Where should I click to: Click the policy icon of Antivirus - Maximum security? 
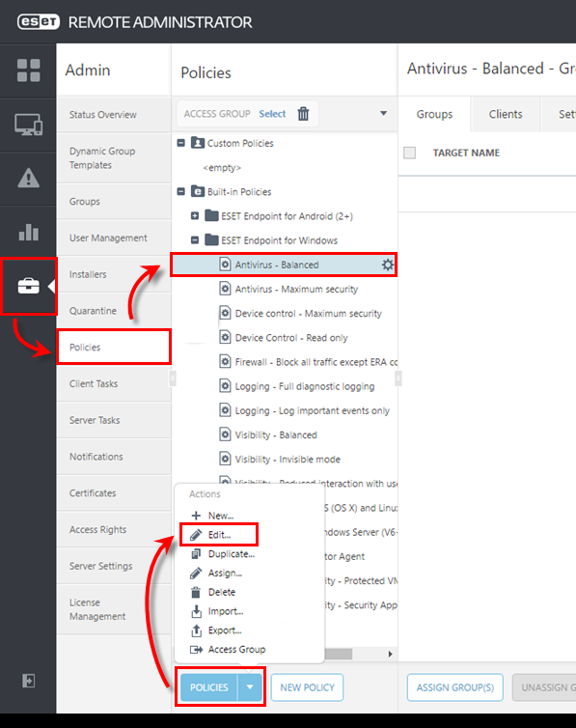tap(225, 289)
